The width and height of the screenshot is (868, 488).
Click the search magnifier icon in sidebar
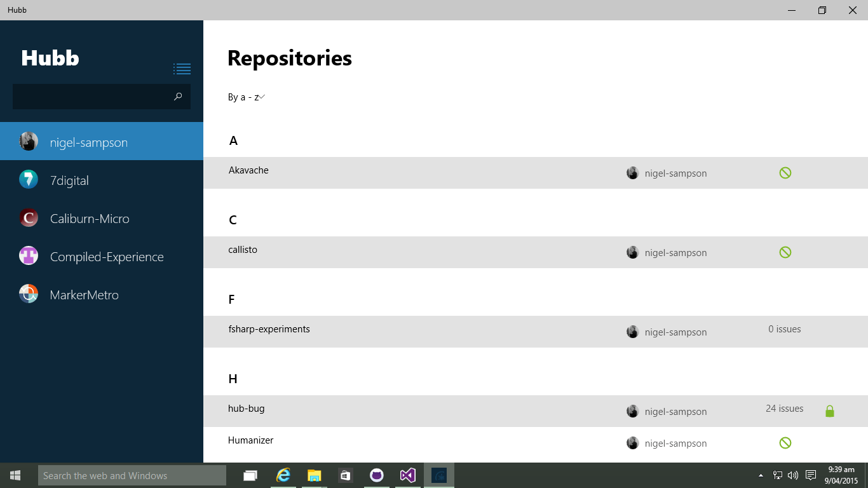[178, 97]
